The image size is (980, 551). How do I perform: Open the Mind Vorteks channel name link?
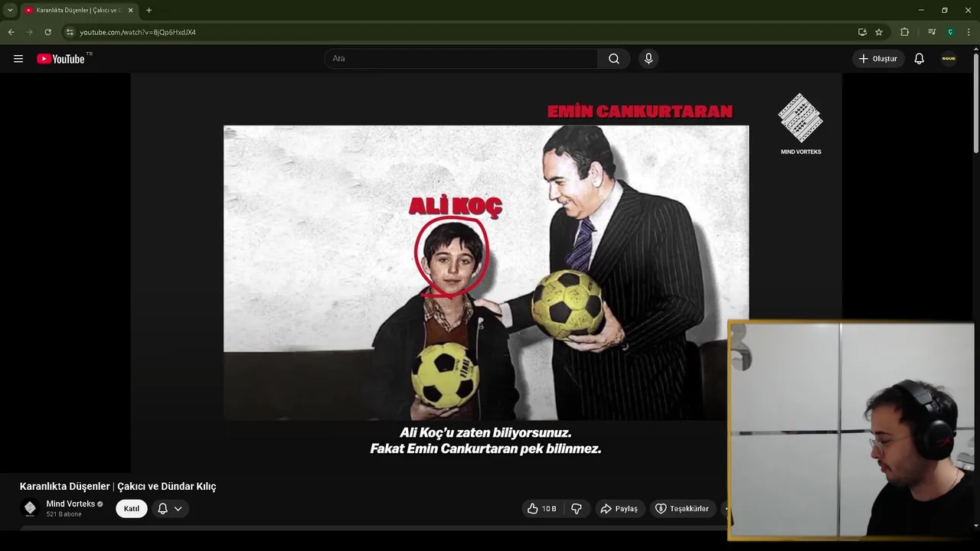click(x=70, y=504)
